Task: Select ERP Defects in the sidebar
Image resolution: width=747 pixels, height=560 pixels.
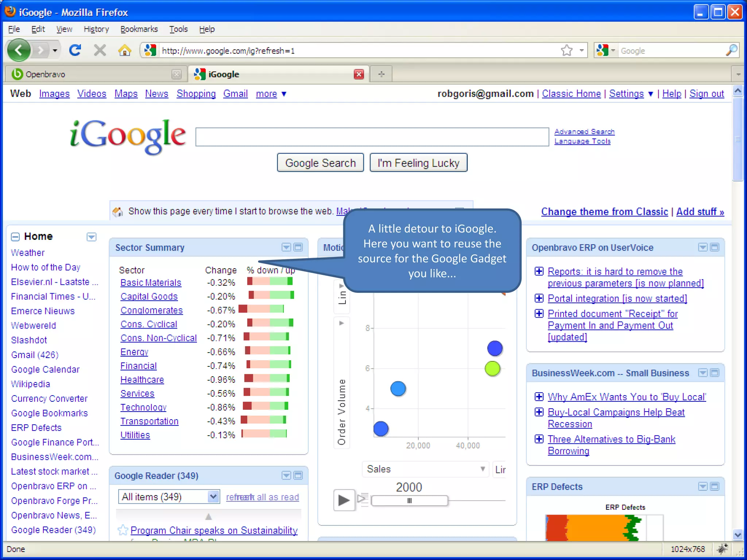Action: tap(36, 428)
